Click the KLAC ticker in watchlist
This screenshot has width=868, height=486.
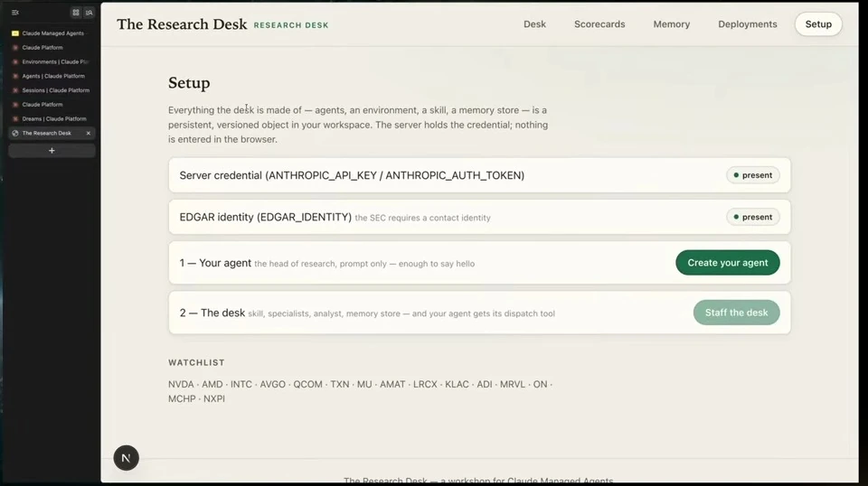coord(457,384)
